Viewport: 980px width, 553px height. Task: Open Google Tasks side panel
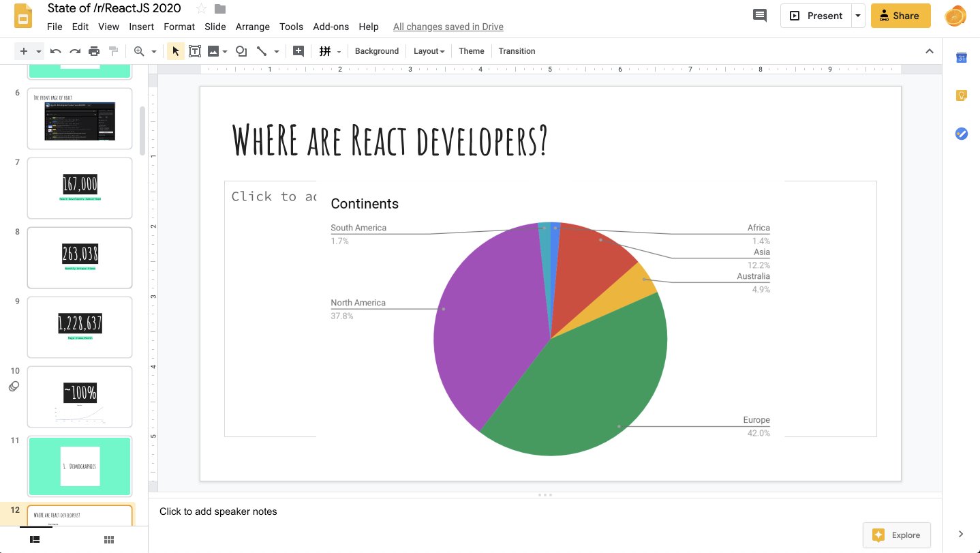(962, 134)
